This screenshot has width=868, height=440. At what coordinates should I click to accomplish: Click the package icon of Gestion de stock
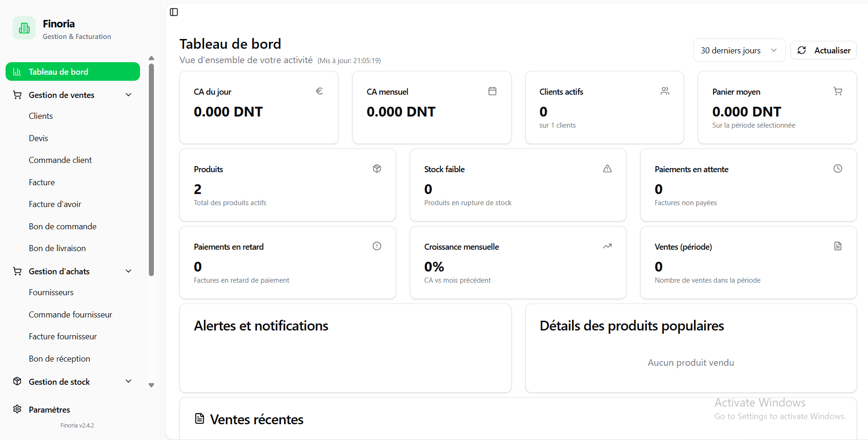point(17,381)
